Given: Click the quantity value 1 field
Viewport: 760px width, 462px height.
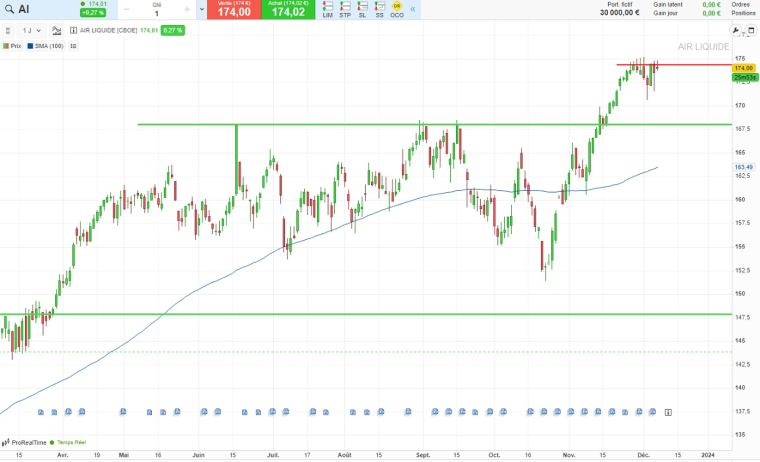Looking at the screenshot, I should (157, 14).
